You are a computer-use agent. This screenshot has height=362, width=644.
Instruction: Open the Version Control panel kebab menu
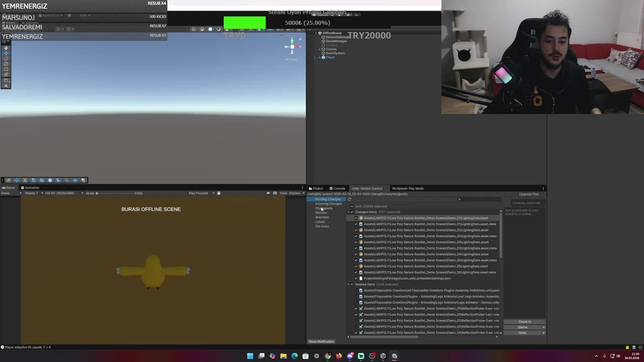(x=543, y=189)
